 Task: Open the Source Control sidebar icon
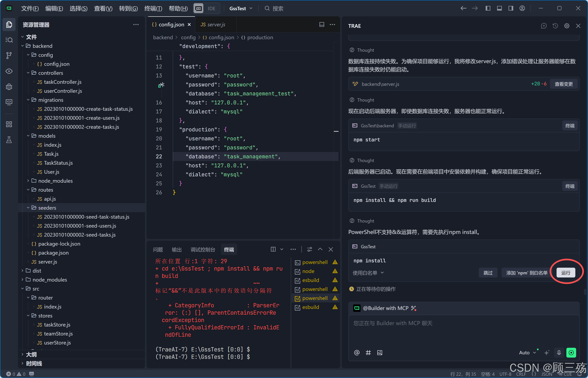pyautogui.click(x=9, y=55)
